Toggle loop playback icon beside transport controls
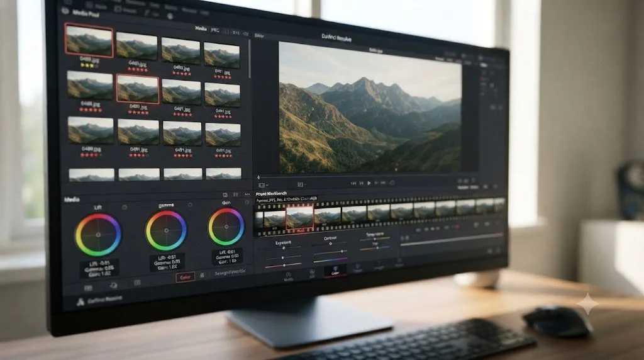644x360 pixels. 392,183
